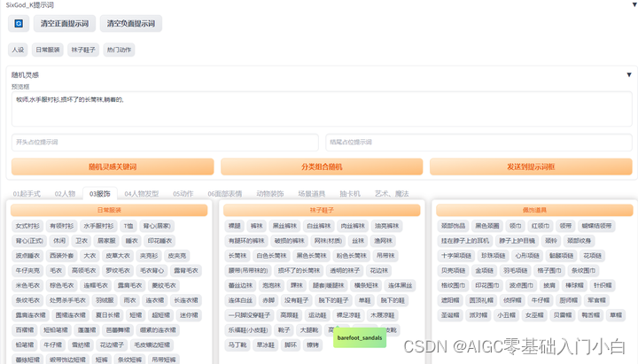Click the orange 袜子鞋子 category header
Viewport: 638px width, 364px height.
pyautogui.click(x=322, y=210)
